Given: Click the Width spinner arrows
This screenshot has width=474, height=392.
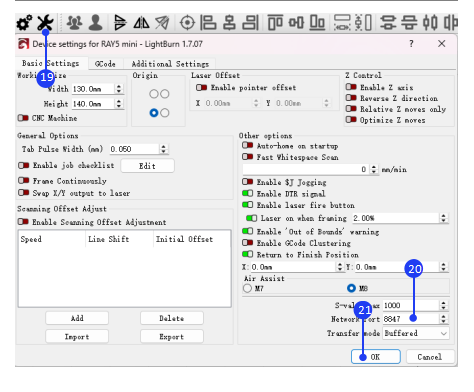Looking at the screenshot, I should [x=119, y=89].
